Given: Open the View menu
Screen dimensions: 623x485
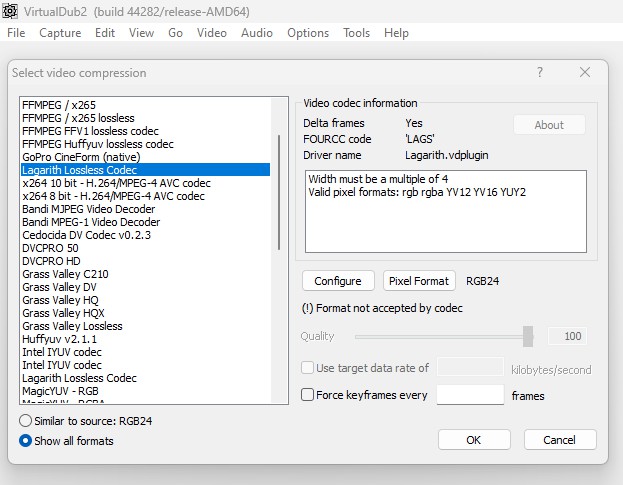Looking at the screenshot, I should [141, 33].
